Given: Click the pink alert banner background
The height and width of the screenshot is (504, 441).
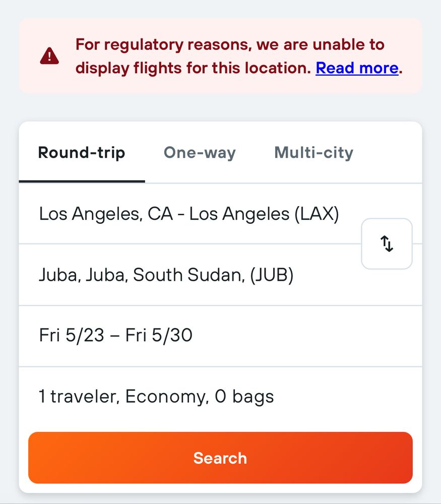Looking at the screenshot, I should [x=221, y=55].
